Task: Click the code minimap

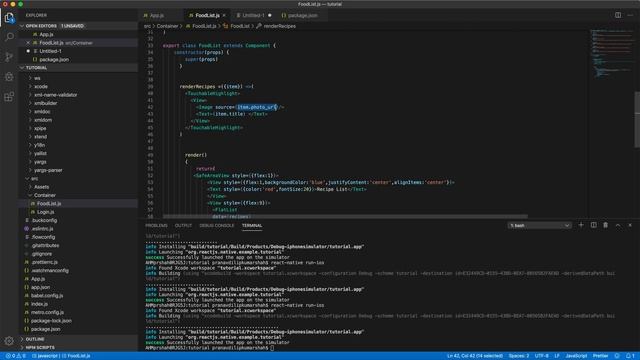Action: [x=611, y=53]
